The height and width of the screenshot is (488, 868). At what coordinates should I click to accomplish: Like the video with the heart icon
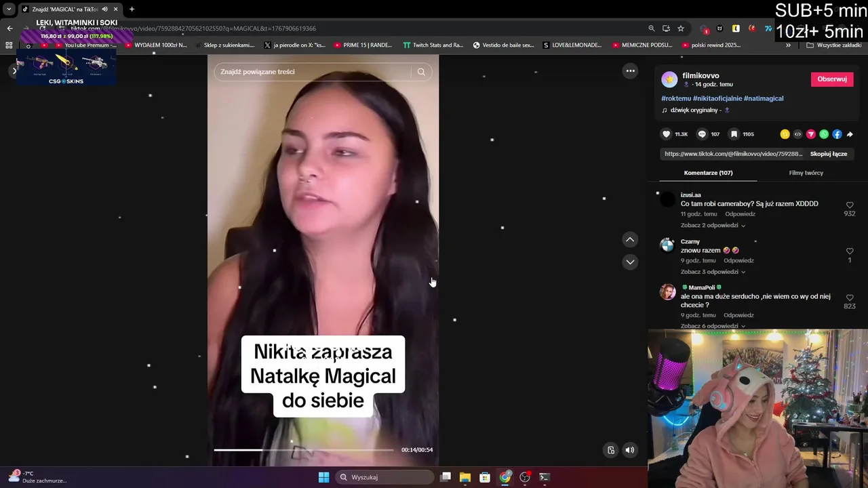coord(667,134)
